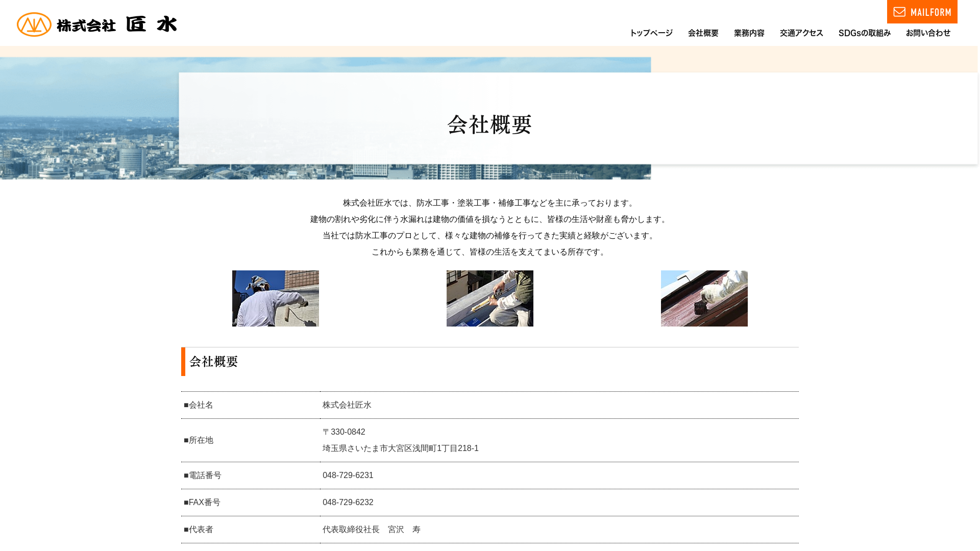The height and width of the screenshot is (551, 980).
Task: Visit the SDGsの取組み page link
Action: coord(865,33)
